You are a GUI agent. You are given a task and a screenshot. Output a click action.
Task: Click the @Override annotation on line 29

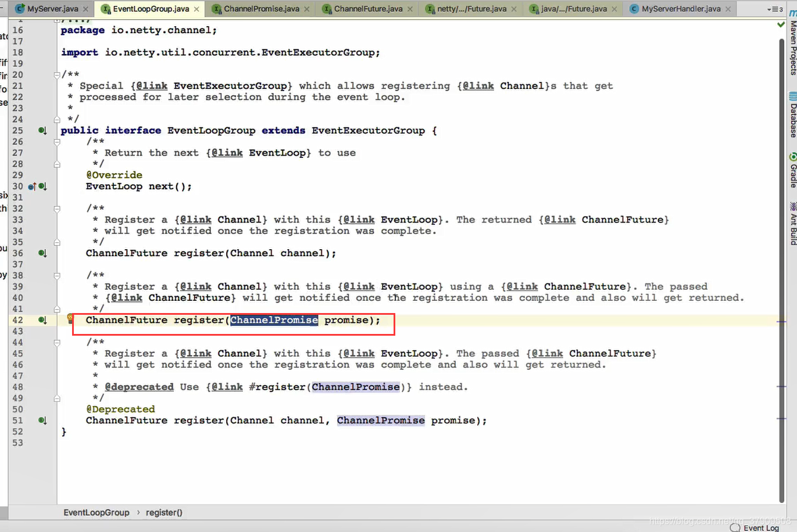114,175
